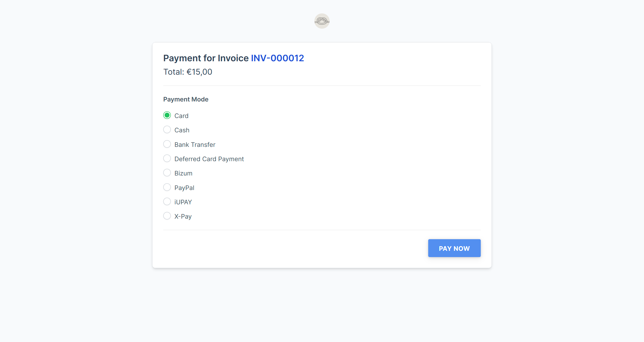
Task: Click the "Payment Mode" section heading
Action: pyautogui.click(x=186, y=99)
